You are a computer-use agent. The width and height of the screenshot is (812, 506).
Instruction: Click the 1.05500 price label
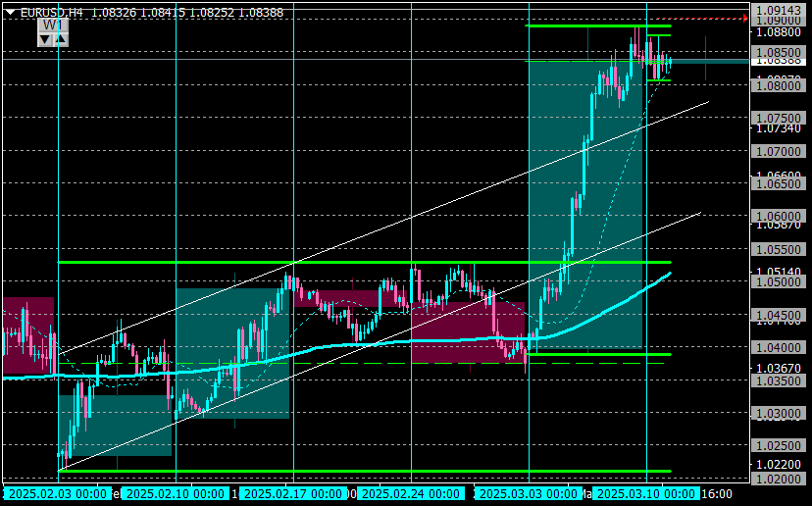click(x=779, y=250)
